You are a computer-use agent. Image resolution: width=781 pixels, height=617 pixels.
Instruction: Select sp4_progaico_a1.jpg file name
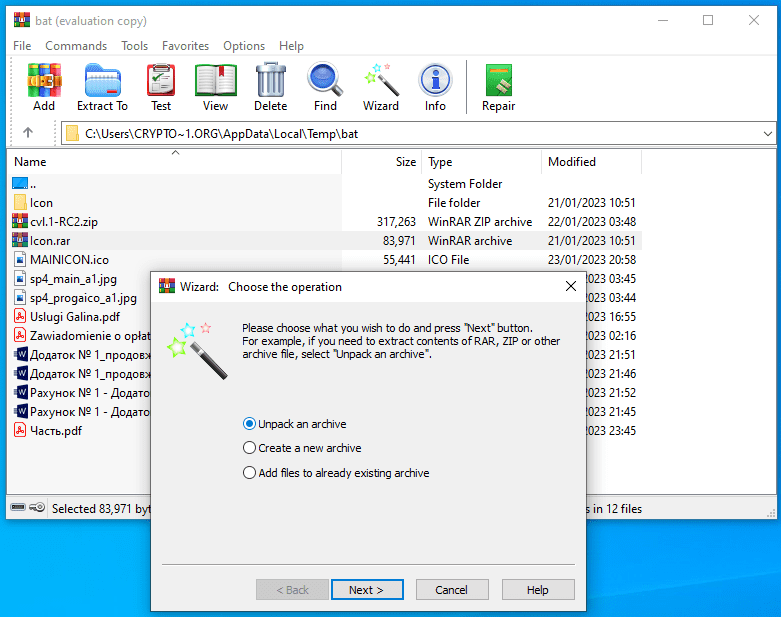coord(83,298)
